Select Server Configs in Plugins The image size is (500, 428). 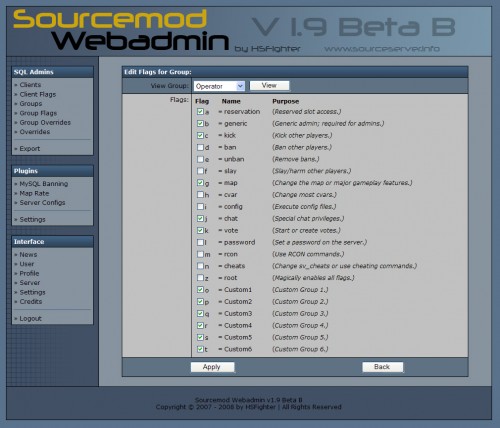pos(42,202)
